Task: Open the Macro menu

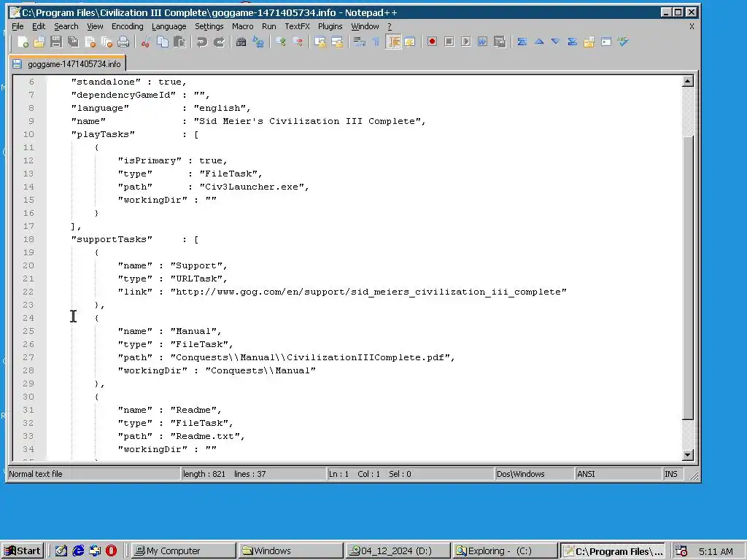Action: point(242,27)
